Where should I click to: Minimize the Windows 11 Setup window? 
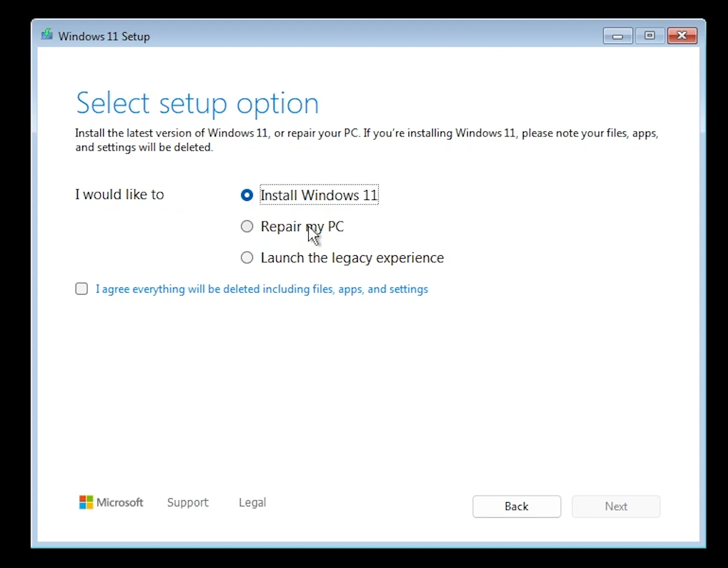[618, 35]
